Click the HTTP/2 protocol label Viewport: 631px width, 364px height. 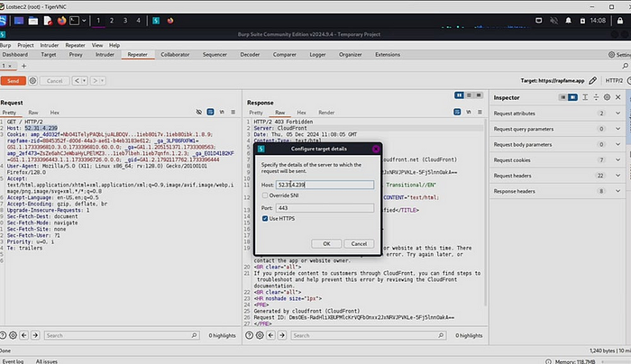pyautogui.click(x=614, y=81)
